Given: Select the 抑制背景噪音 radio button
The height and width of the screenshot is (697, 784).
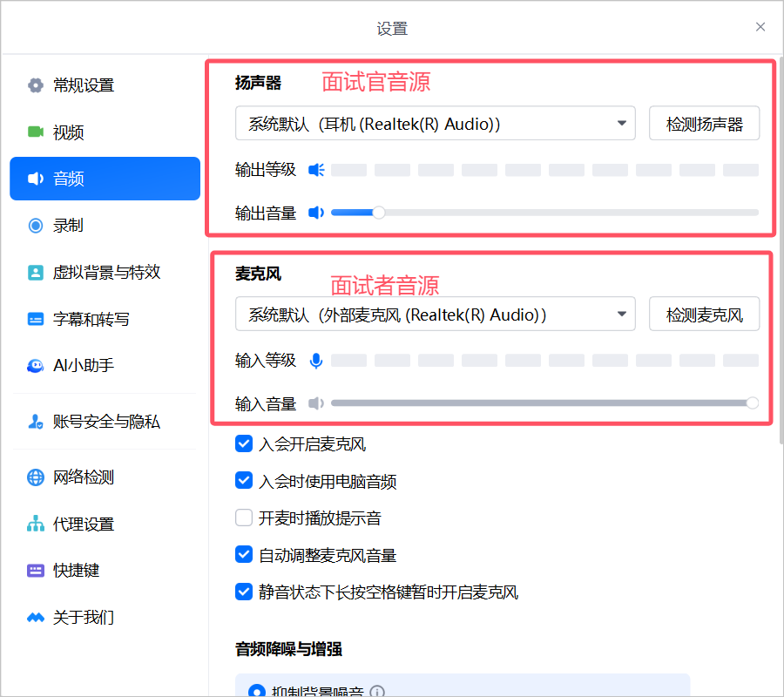Looking at the screenshot, I should click(257, 692).
